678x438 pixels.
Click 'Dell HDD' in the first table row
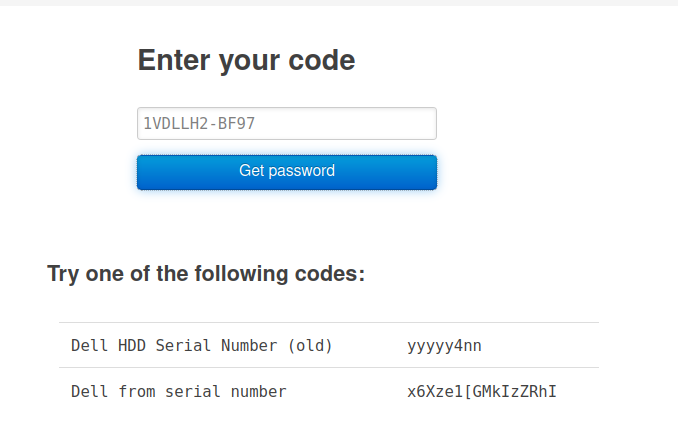(x=104, y=346)
